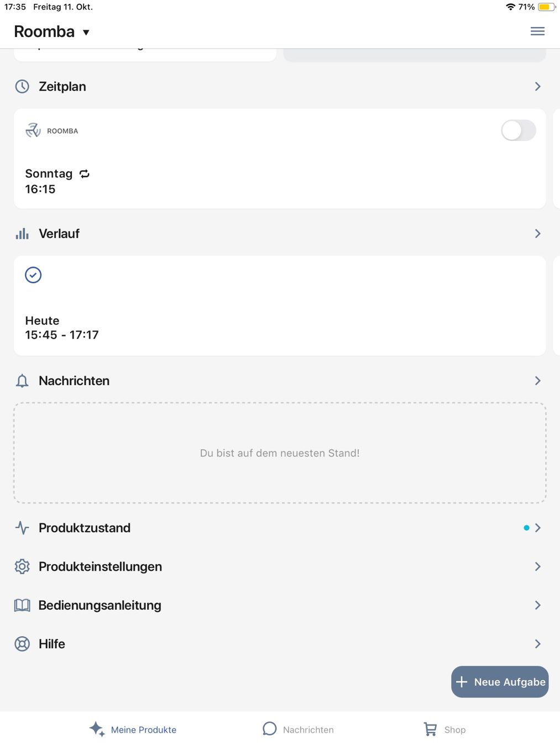Image resolution: width=560 pixels, height=746 pixels.
Task: Open Hilfe via its chevron
Action: [x=537, y=644]
